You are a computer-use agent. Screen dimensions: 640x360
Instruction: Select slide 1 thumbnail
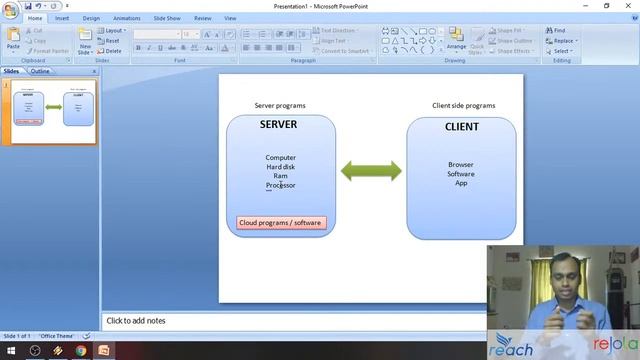click(x=53, y=112)
